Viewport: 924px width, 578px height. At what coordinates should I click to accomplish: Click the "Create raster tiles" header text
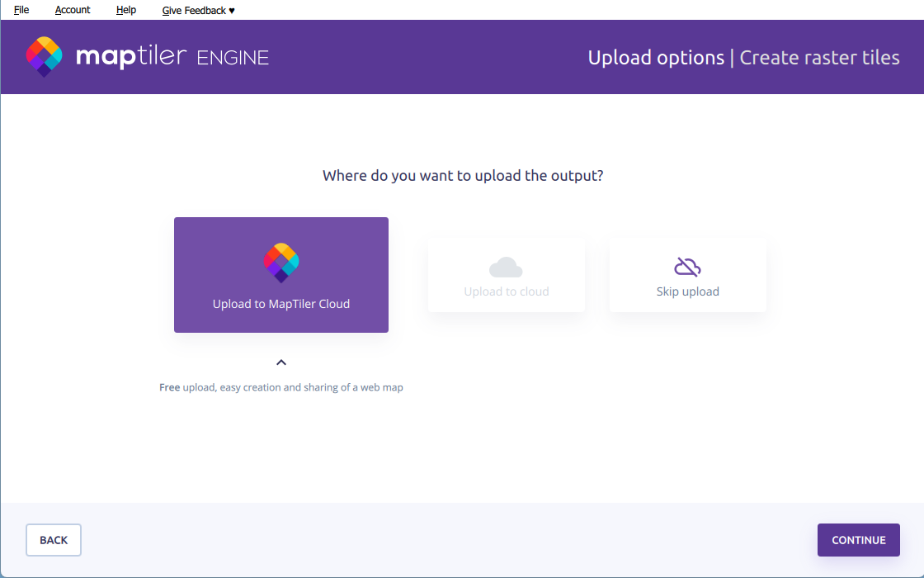[819, 58]
